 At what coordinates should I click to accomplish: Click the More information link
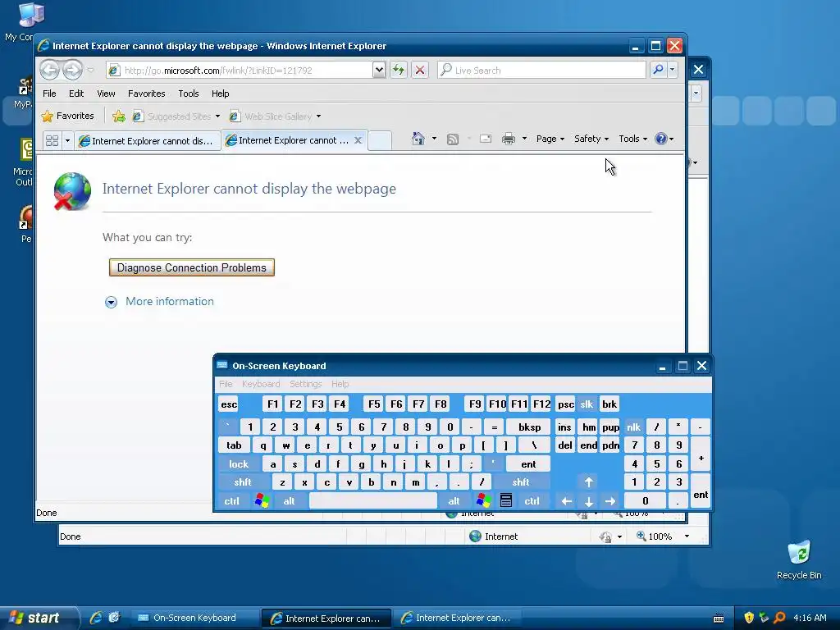(169, 301)
